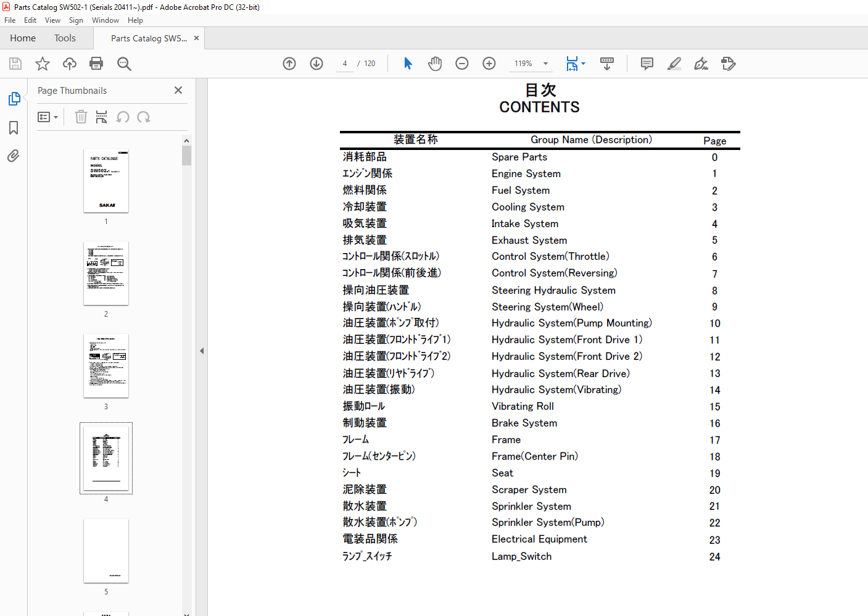
Task: Delete page with trash icon
Action: (81, 117)
